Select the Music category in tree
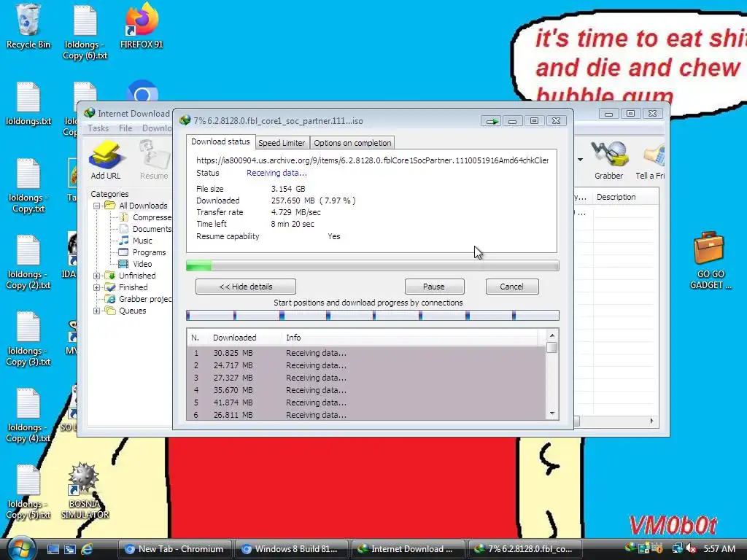 [142, 241]
